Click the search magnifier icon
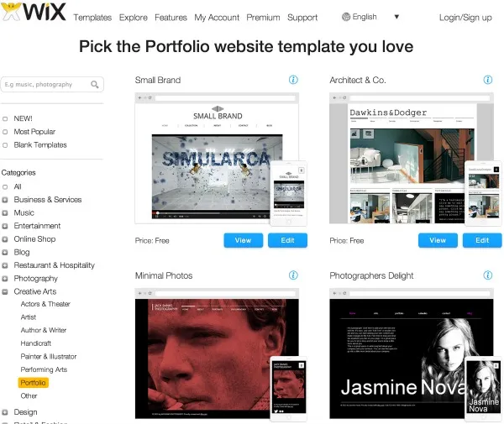504x424 pixels. [x=94, y=85]
